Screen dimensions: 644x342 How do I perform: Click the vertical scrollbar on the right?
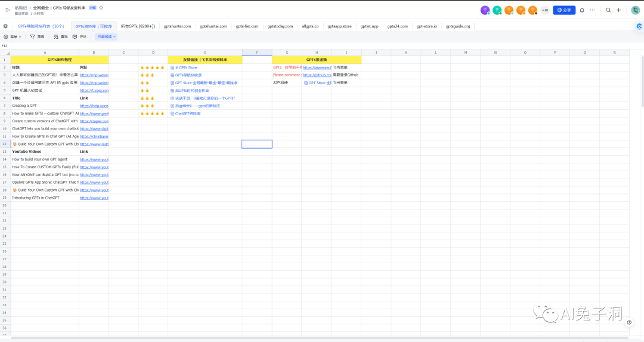pos(642,82)
